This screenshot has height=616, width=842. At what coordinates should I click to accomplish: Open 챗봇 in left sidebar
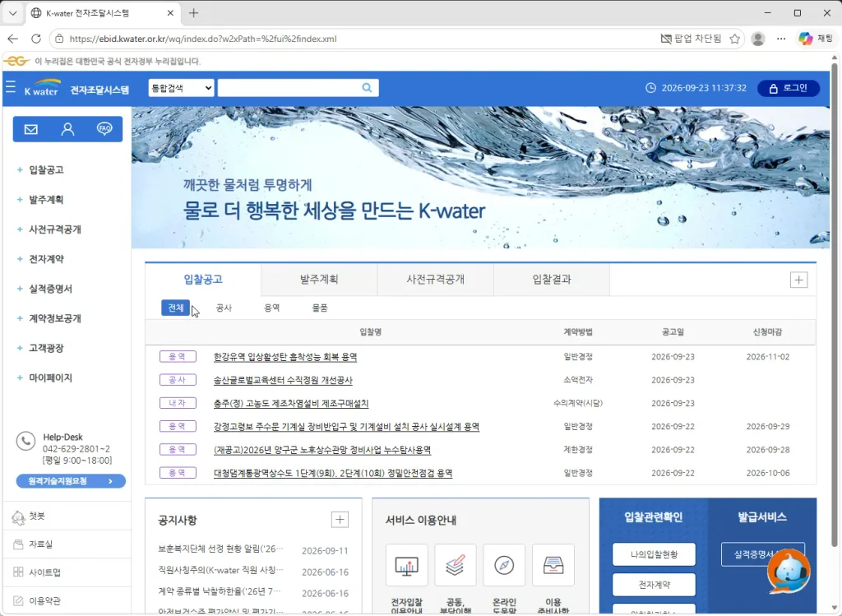click(x=37, y=516)
